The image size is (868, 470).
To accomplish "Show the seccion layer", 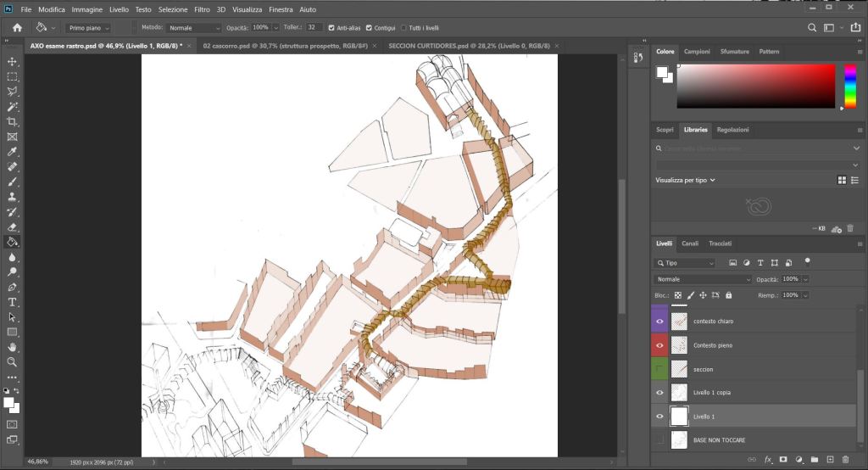I will (x=659, y=369).
